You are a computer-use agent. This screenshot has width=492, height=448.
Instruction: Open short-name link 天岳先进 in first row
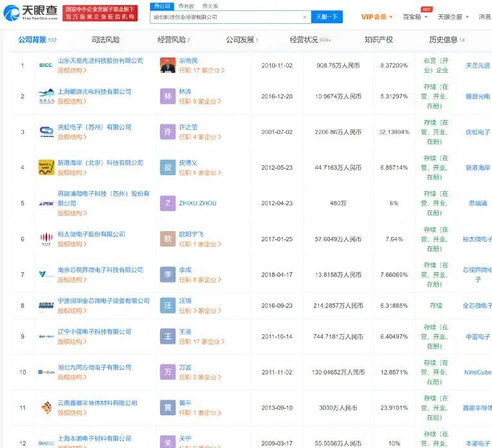(478, 66)
